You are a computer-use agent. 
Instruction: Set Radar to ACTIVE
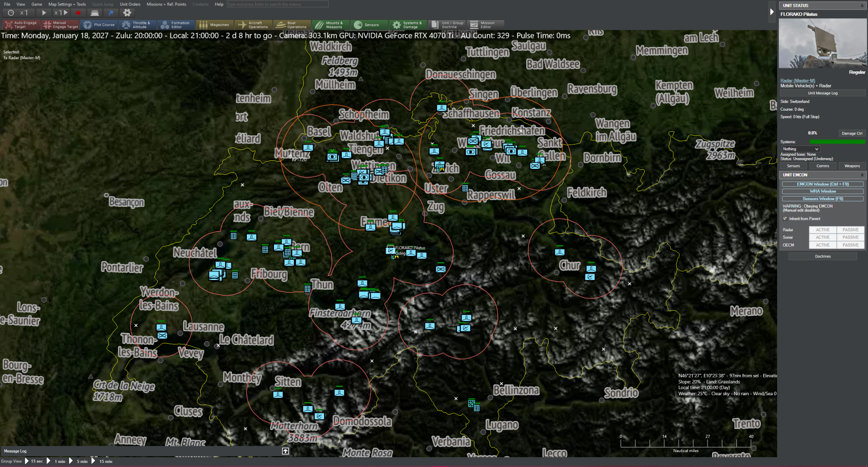(823, 230)
